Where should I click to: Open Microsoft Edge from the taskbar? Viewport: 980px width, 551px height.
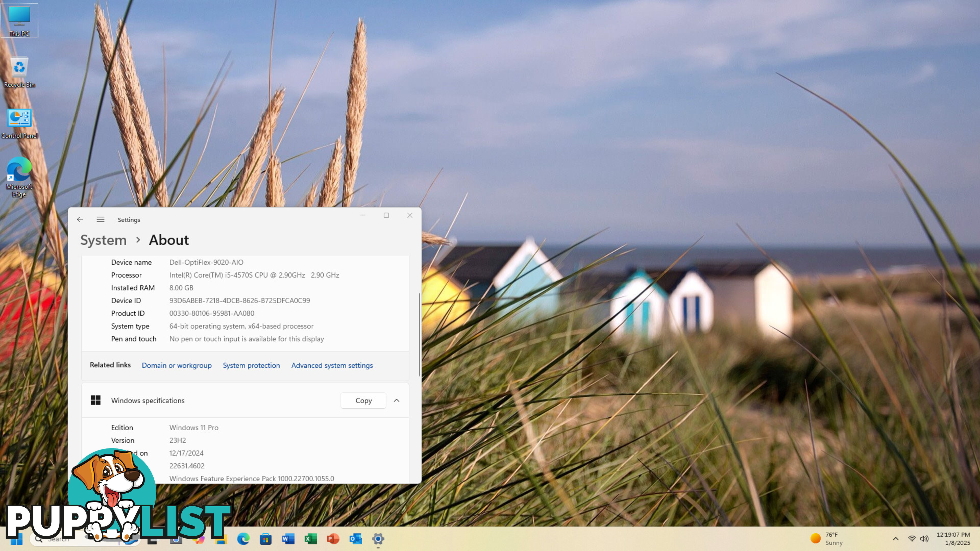tap(243, 539)
